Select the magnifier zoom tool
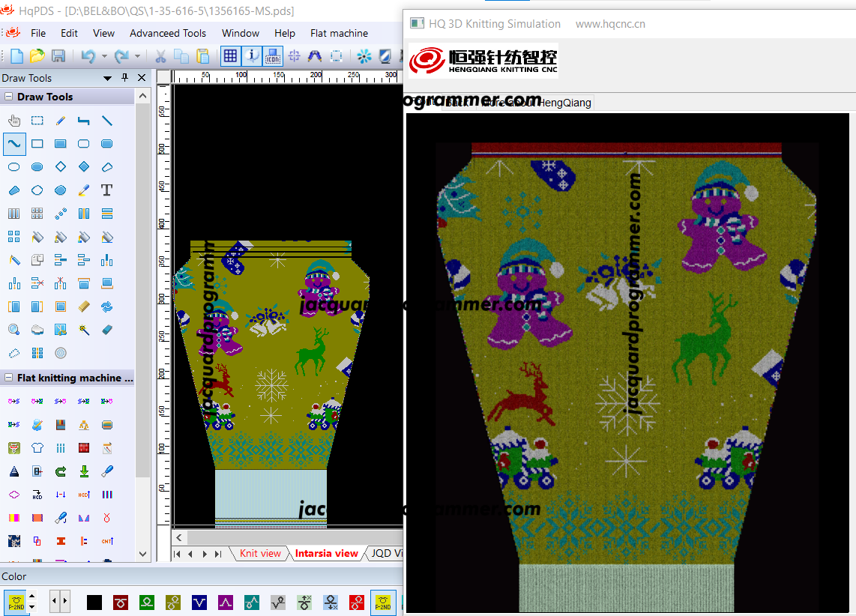This screenshot has width=856, height=616. click(x=14, y=330)
